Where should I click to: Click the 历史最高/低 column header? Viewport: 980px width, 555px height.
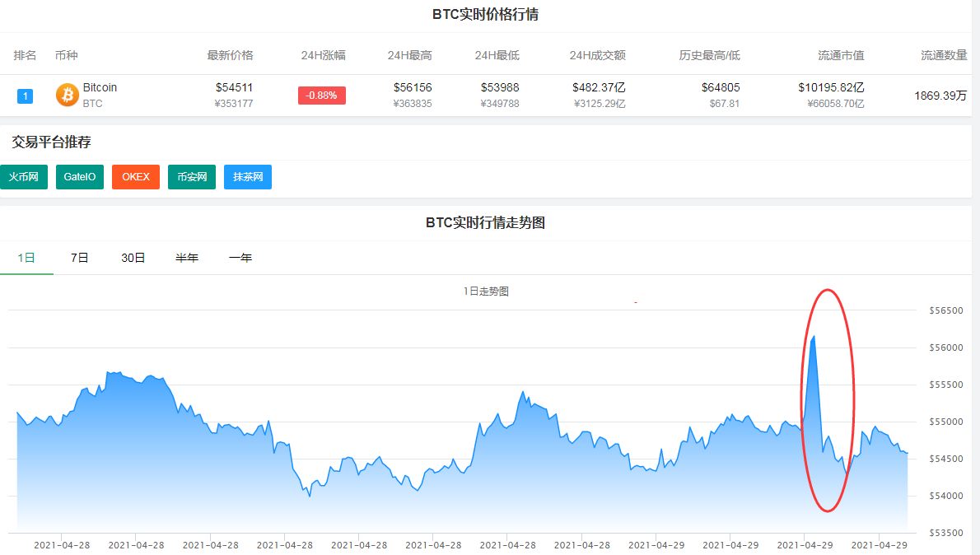pos(709,55)
